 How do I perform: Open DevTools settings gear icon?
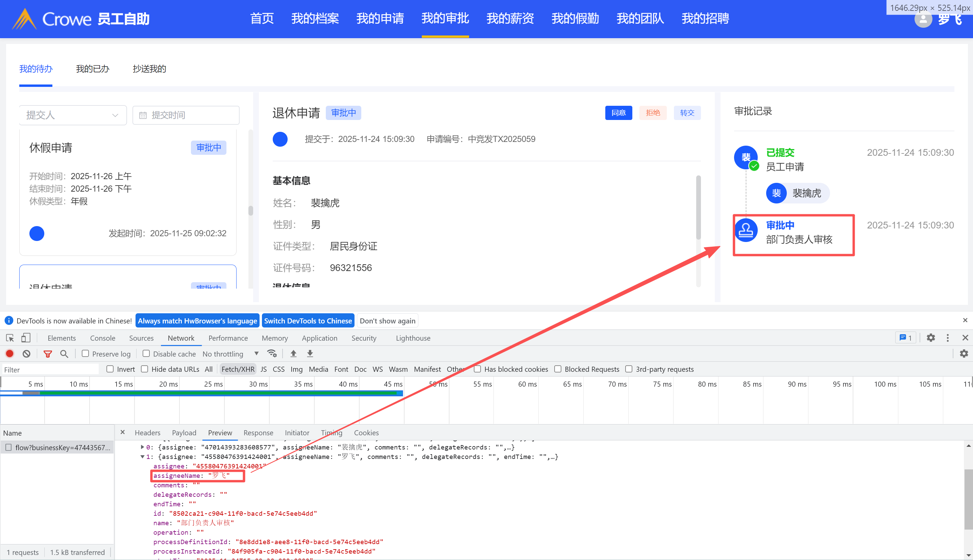point(931,338)
